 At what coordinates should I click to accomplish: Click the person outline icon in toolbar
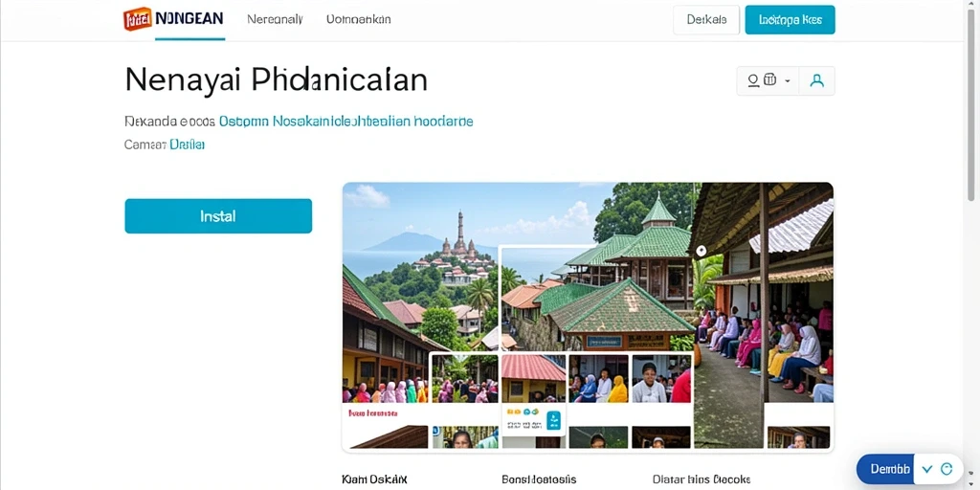click(x=753, y=80)
